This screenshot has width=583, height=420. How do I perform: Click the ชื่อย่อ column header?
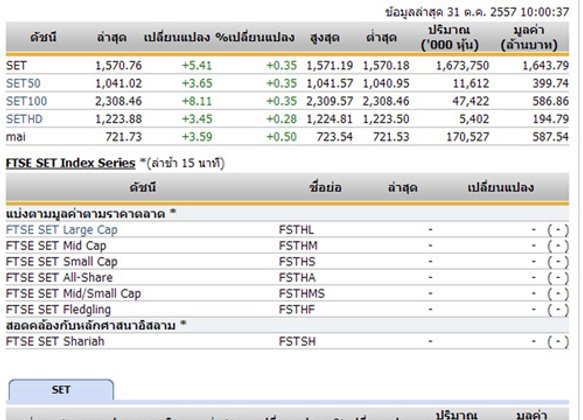[325, 188]
